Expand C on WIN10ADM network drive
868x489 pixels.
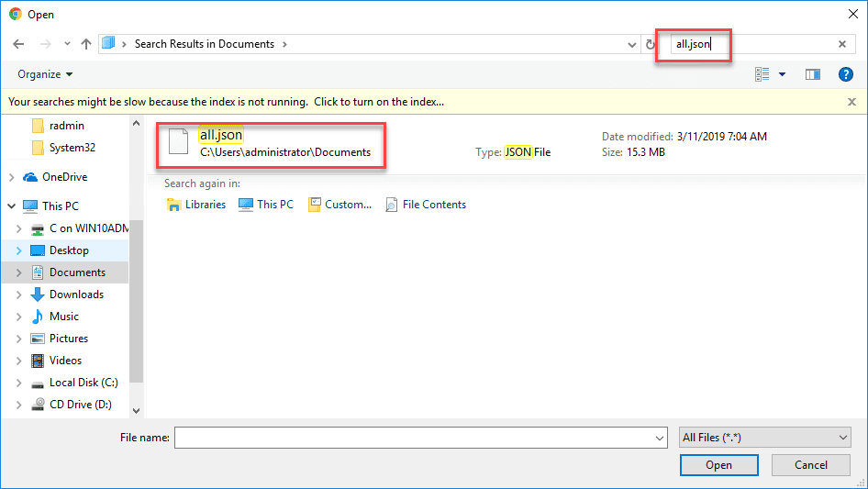19,228
